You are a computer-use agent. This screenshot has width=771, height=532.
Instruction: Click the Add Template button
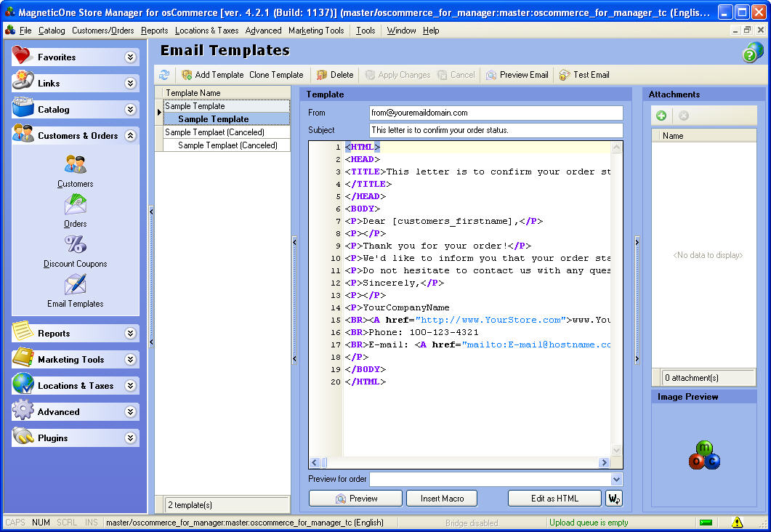(212, 75)
